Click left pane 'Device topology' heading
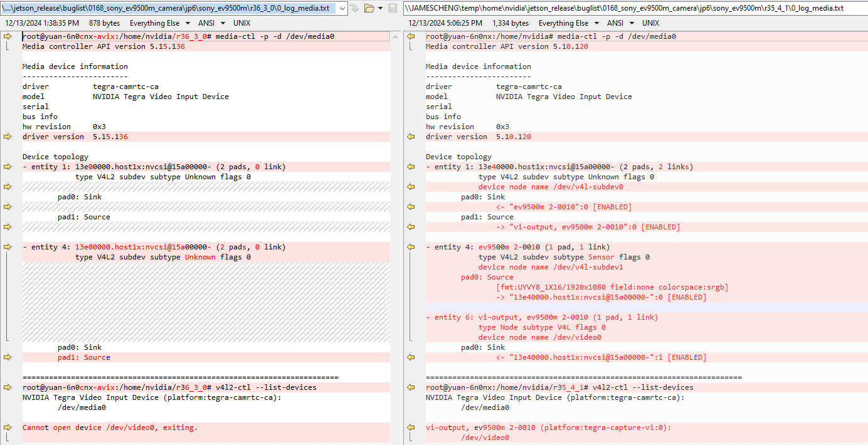The image size is (868, 445). point(55,157)
